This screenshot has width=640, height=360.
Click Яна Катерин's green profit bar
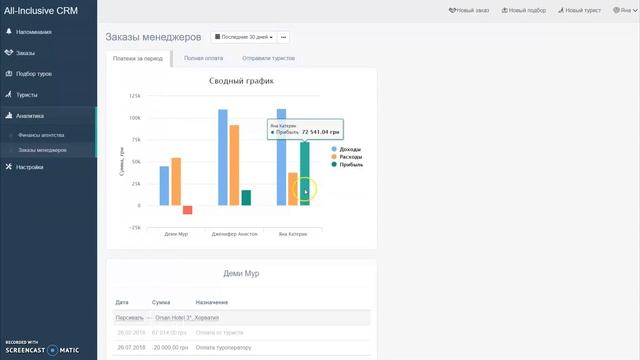pos(305,173)
